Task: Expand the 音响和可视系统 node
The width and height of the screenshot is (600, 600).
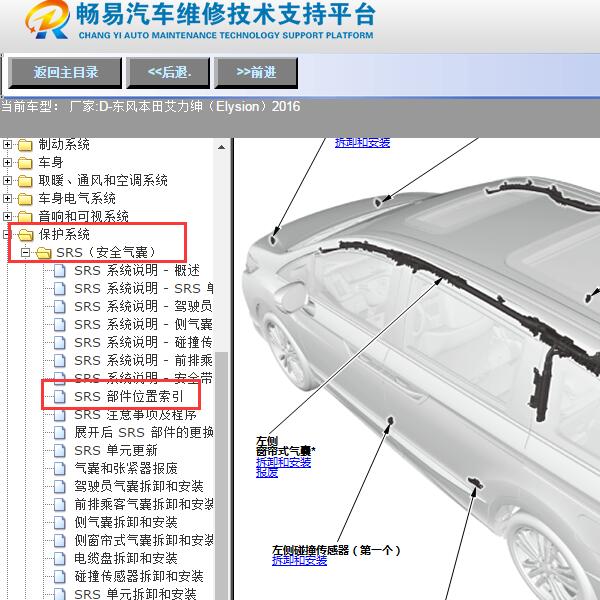Action: [7, 217]
